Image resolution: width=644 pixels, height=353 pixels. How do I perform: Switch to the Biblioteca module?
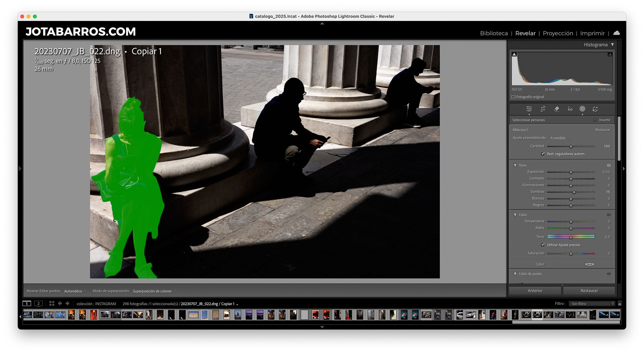click(x=494, y=33)
